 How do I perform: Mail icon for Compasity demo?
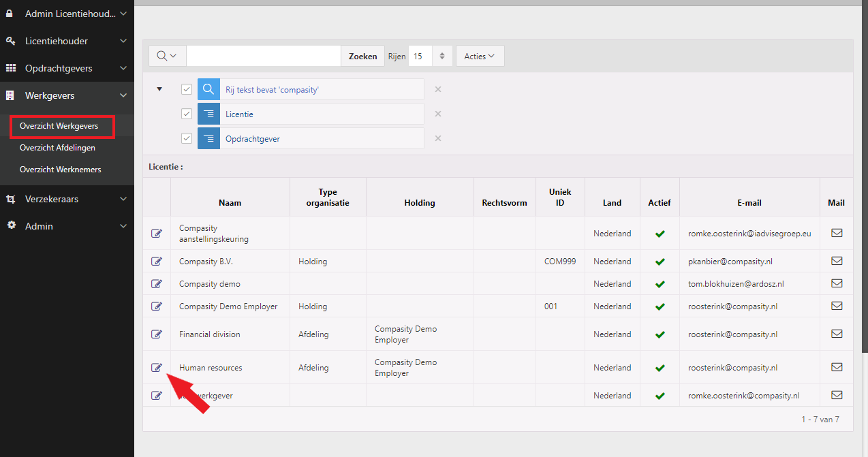(x=837, y=283)
